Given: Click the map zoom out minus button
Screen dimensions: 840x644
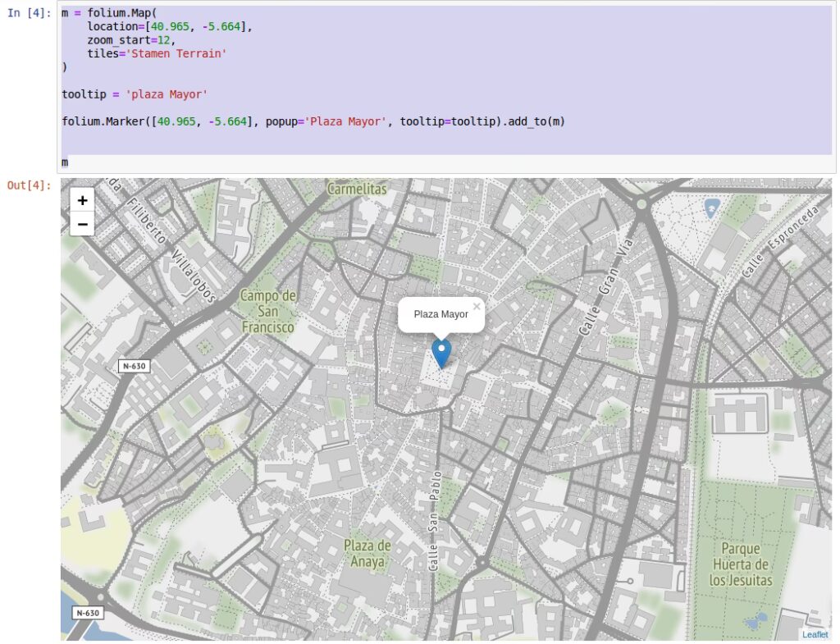Looking at the screenshot, I should tap(82, 224).
